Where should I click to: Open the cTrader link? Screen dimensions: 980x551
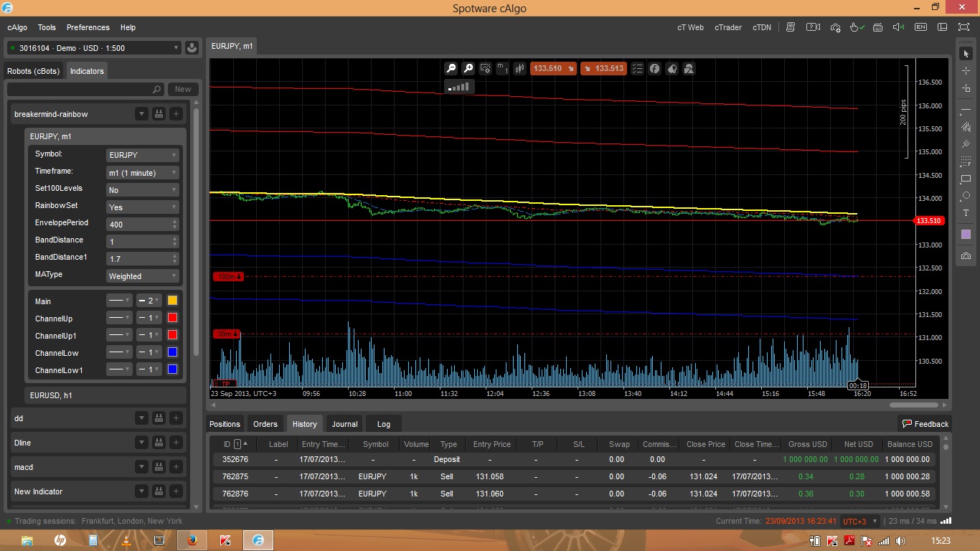728,27
